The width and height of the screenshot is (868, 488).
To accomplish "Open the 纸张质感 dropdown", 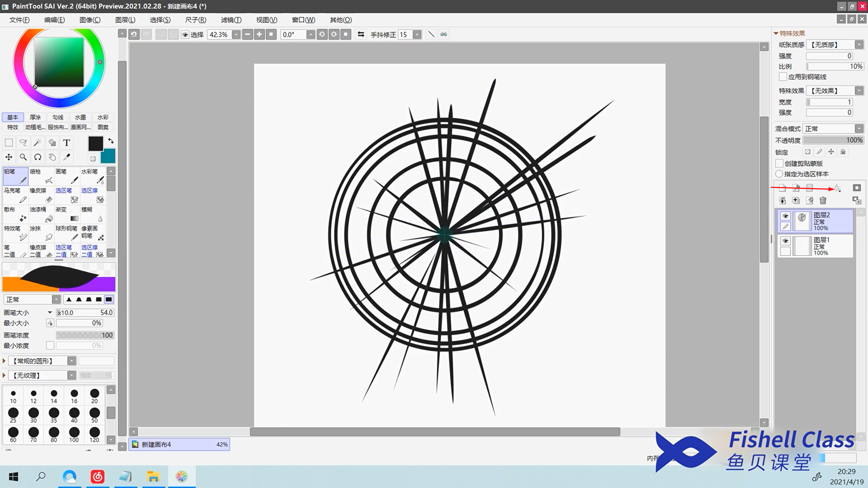I will [x=859, y=45].
